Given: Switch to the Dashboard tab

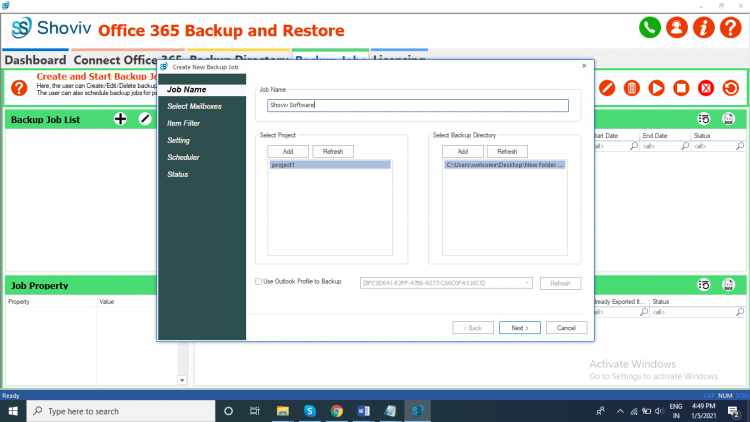Looking at the screenshot, I should tap(35, 60).
